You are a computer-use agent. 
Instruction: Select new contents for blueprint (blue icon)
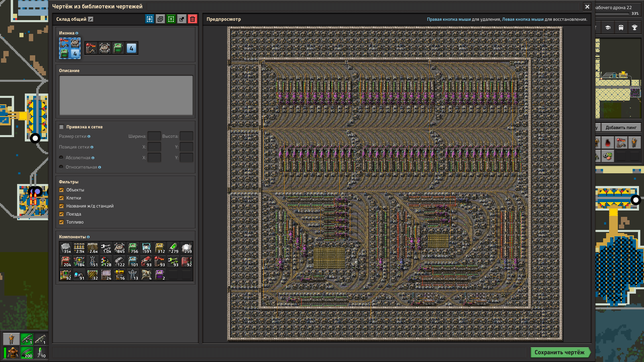pyautogui.click(x=150, y=19)
